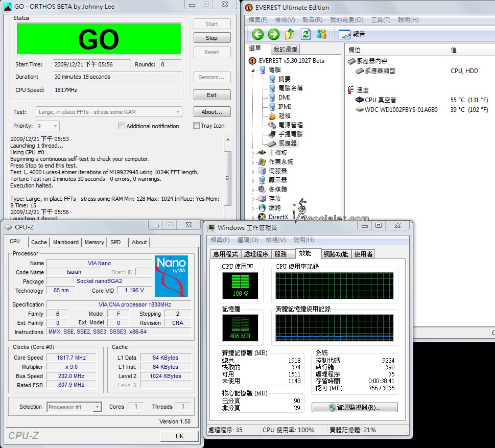Click the Up folder arrow in EVEREST toolbar
The image size is (495, 448).
[289, 34]
